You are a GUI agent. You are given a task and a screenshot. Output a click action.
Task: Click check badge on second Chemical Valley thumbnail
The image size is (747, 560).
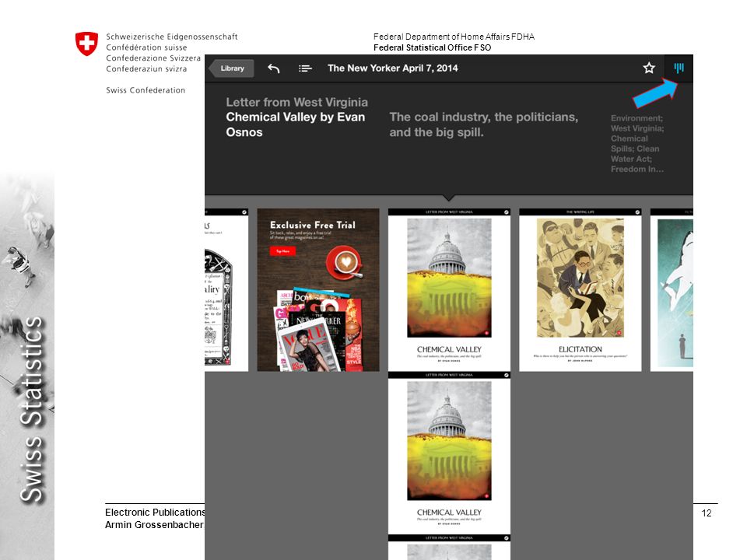click(x=507, y=375)
